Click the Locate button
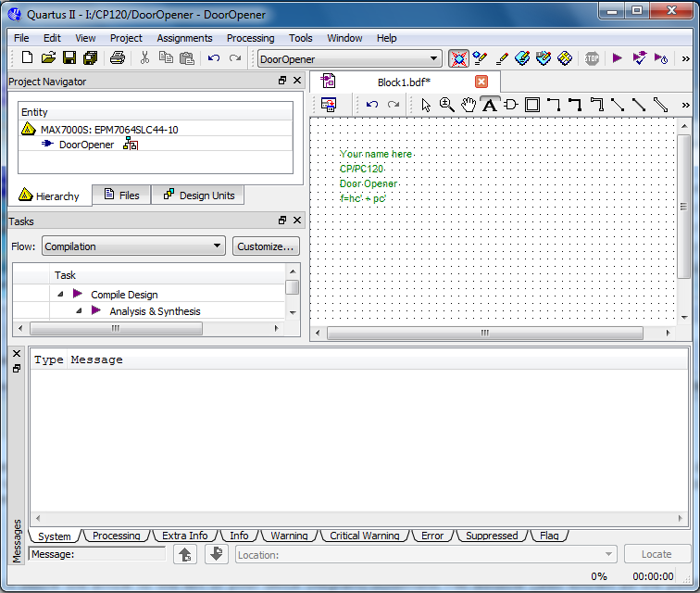This screenshot has height=593, width=700. pos(656,554)
